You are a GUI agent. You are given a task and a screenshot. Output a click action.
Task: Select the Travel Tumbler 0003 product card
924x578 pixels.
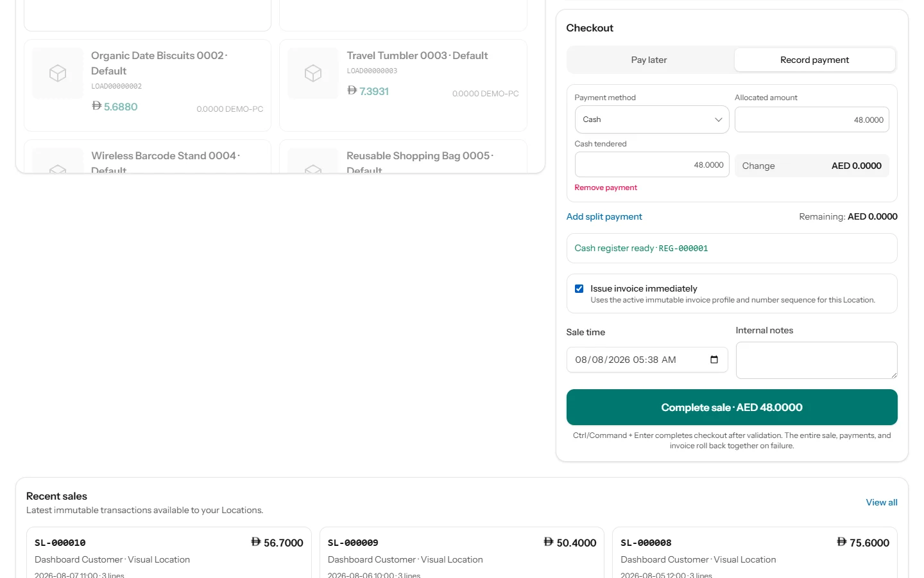pos(403,85)
